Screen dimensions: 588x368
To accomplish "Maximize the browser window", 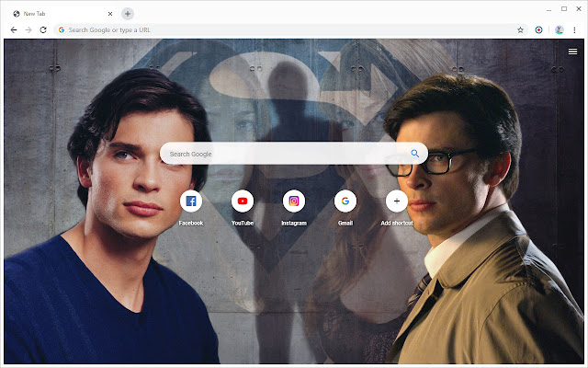I will 564,8.
